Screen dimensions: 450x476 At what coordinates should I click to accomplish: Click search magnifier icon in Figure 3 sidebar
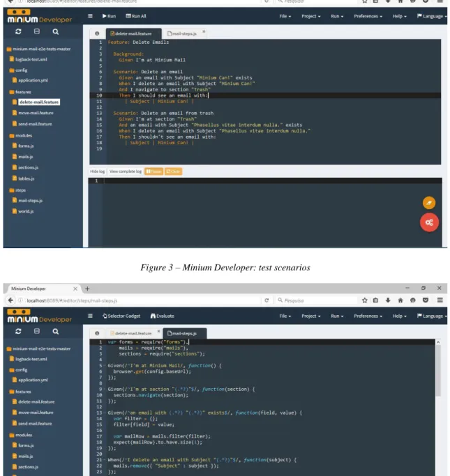(55, 31)
